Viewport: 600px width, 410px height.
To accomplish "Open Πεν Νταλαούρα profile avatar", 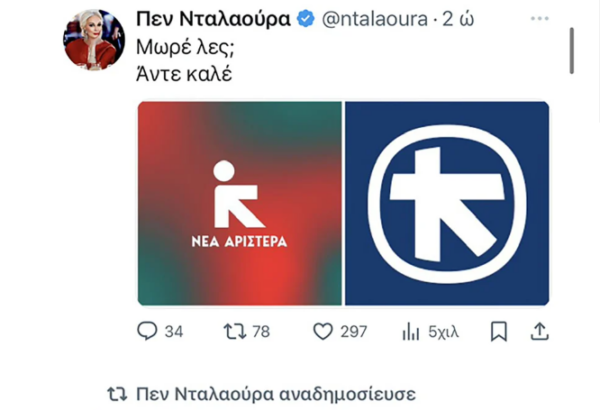I will click(94, 40).
